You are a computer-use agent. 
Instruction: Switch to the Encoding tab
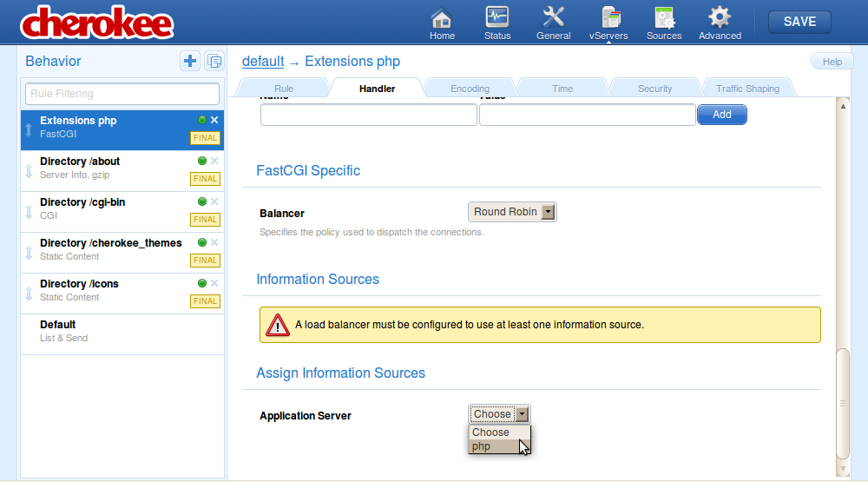tap(470, 88)
